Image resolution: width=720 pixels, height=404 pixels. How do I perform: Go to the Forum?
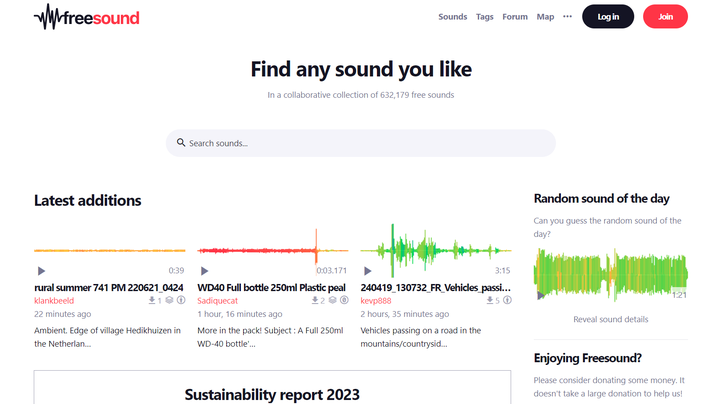(x=515, y=17)
